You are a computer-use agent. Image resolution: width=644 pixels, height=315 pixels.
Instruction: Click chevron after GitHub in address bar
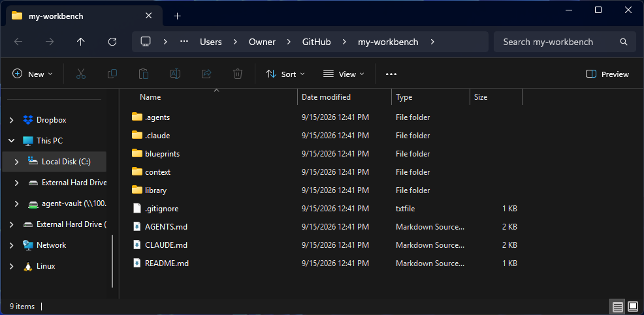[344, 42]
